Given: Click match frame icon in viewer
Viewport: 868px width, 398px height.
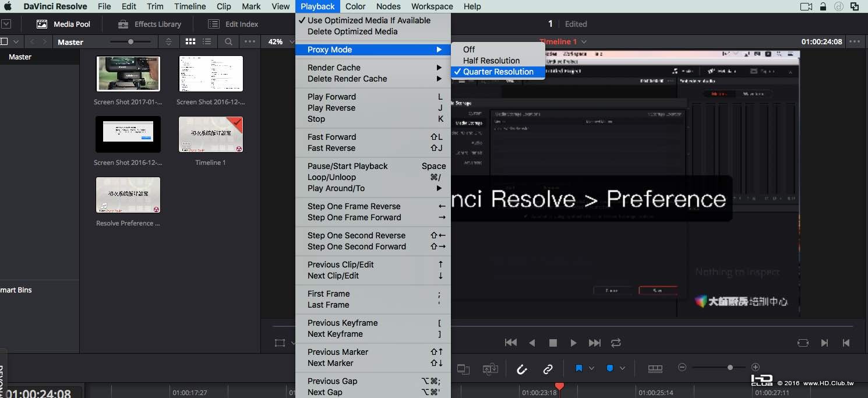Looking at the screenshot, I should (803, 343).
